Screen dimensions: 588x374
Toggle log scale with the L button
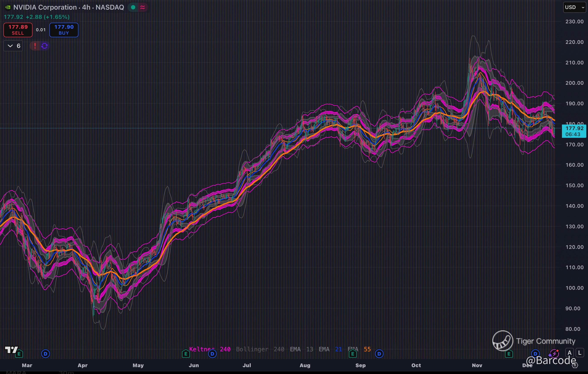point(580,353)
